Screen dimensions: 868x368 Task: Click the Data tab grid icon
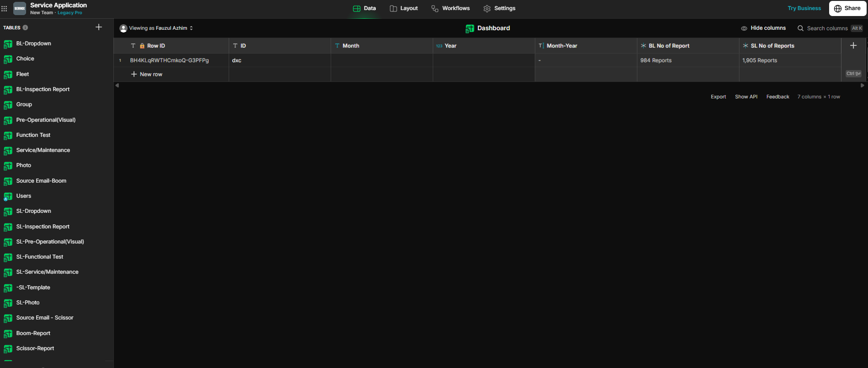pos(357,9)
